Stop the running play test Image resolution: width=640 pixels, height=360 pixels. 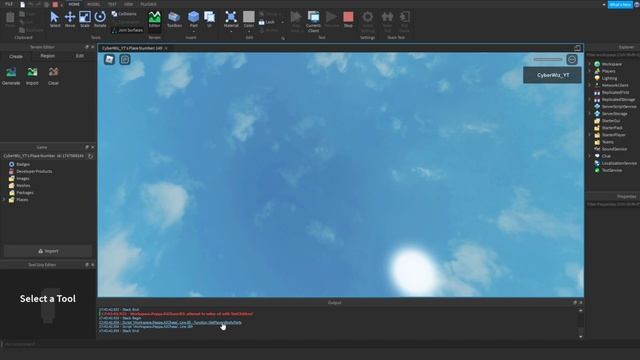click(x=348, y=19)
